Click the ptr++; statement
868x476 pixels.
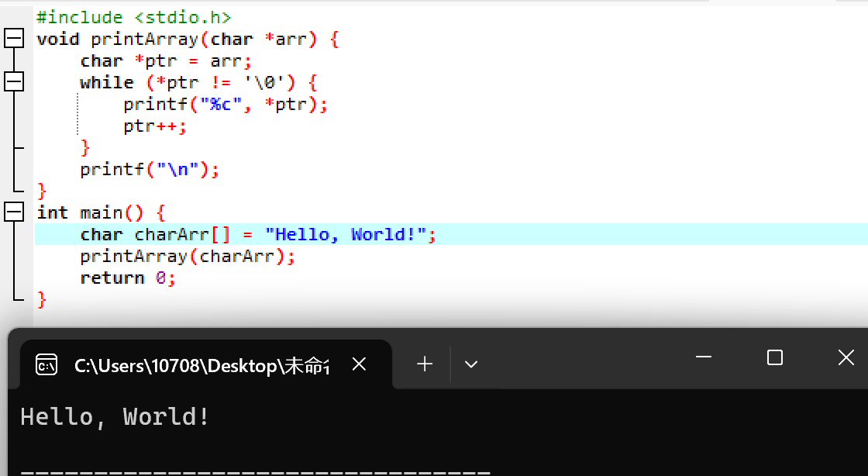click(x=154, y=126)
